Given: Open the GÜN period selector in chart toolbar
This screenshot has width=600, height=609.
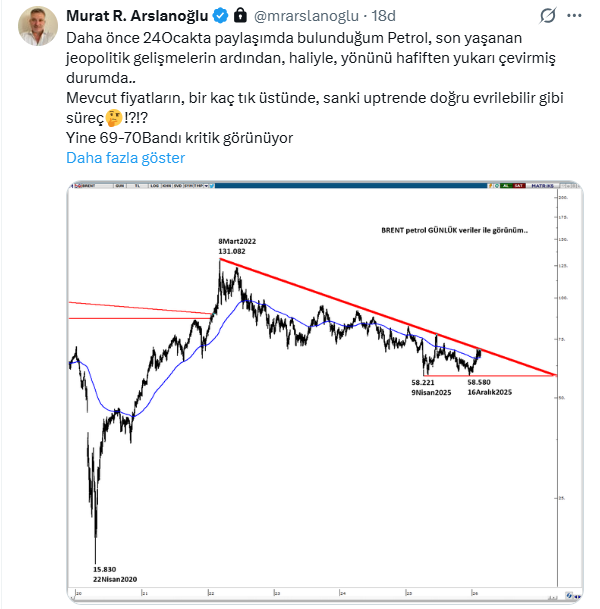Looking at the screenshot, I should tap(120, 186).
